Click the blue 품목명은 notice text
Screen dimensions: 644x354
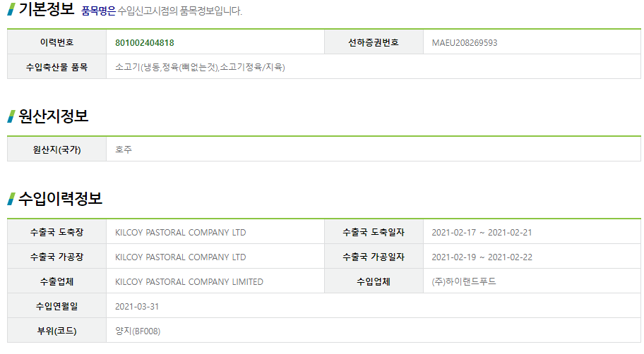click(99, 11)
